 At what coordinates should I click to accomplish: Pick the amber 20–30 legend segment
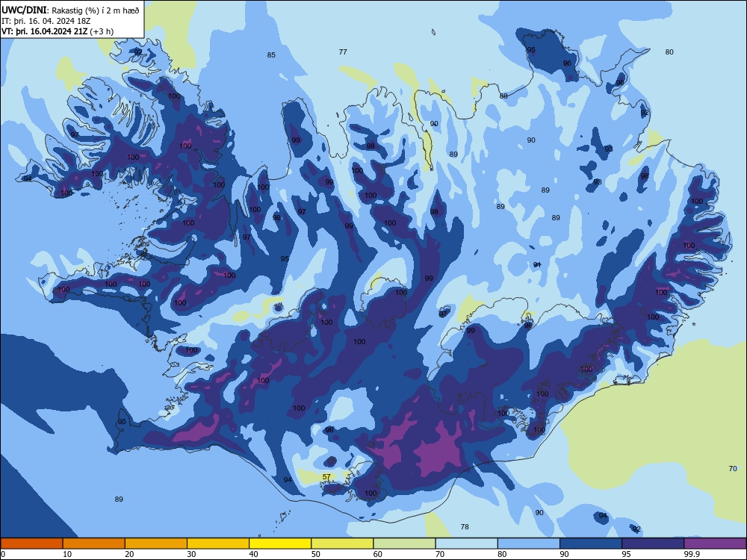pyautogui.click(x=156, y=544)
